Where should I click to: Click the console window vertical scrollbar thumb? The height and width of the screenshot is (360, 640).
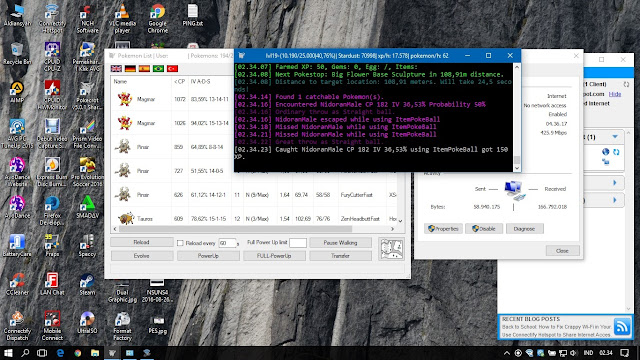pyautogui.click(x=517, y=159)
